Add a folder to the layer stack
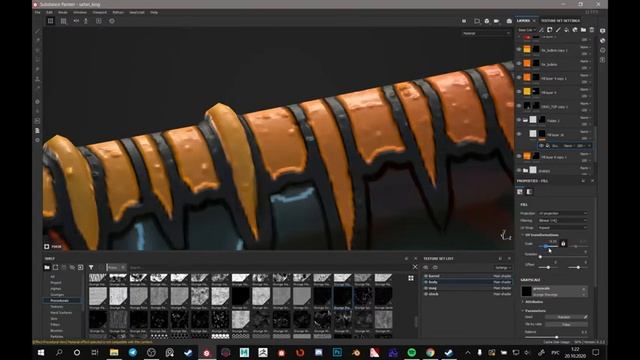The width and height of the screenshot is (640, 360). point(583,30)
